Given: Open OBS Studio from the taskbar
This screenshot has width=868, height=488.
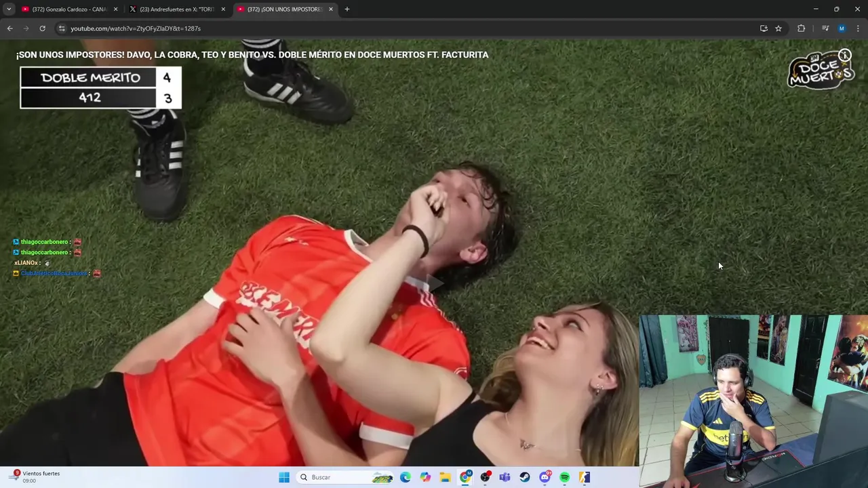Looking at the screenshot, I should click(x=485, y=477).
